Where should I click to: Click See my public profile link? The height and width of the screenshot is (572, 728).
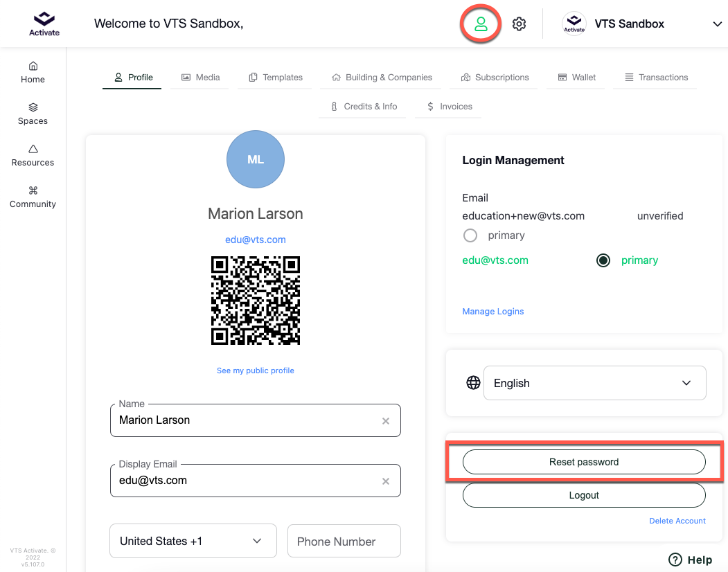click(256, 370)
